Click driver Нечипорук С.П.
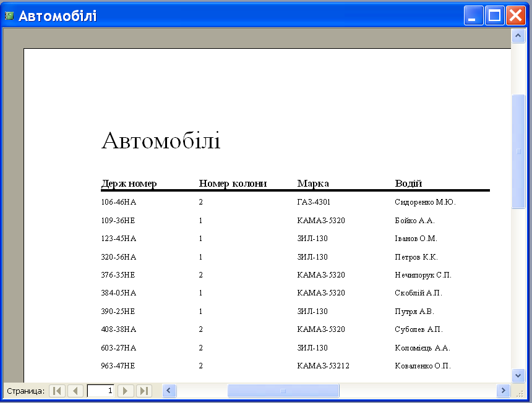The image size is (532, 403). [423, 275]
